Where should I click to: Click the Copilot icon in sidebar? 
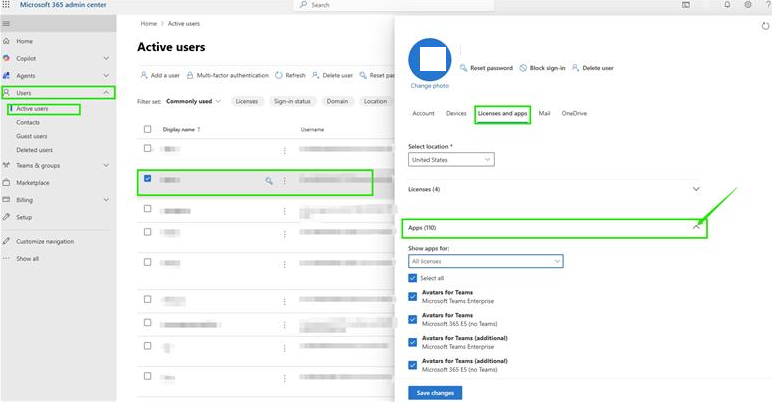[6, 58]
